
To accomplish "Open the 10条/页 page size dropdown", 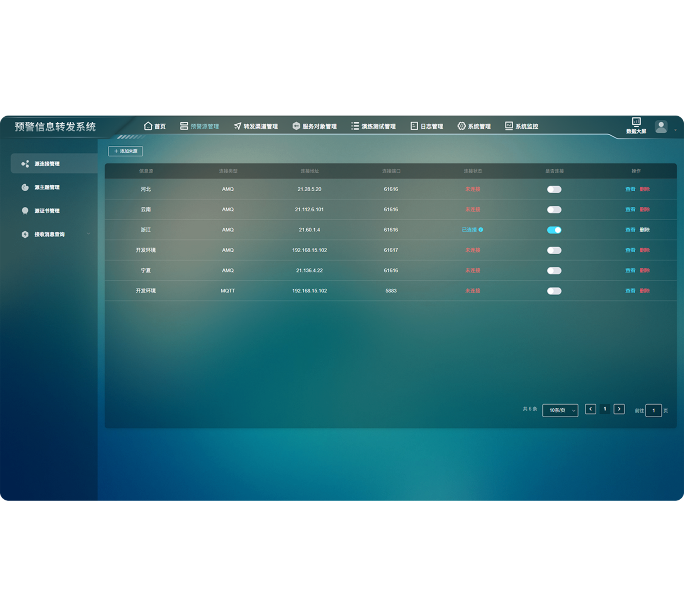I will point(560,410).
